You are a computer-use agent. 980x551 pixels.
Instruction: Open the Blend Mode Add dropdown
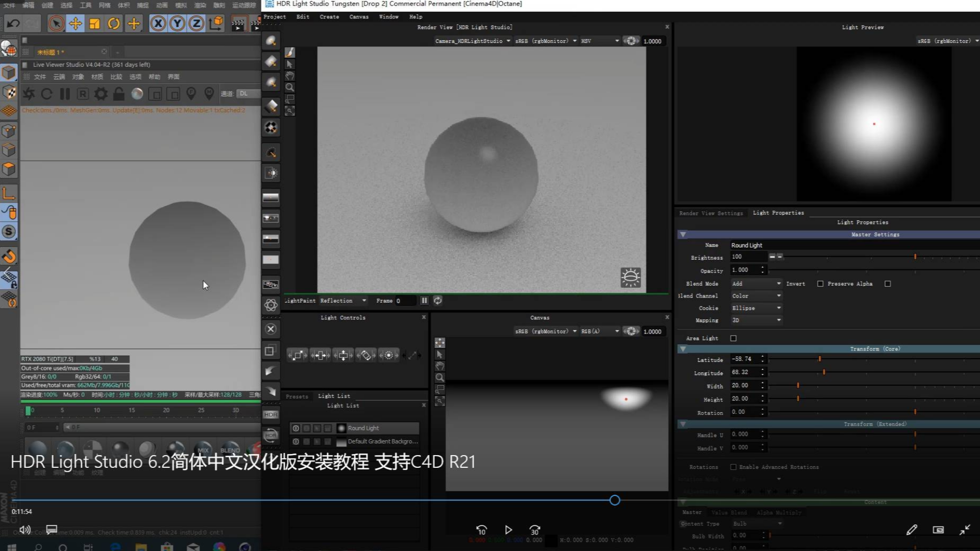pyautogui.click(x=756, y=284)
